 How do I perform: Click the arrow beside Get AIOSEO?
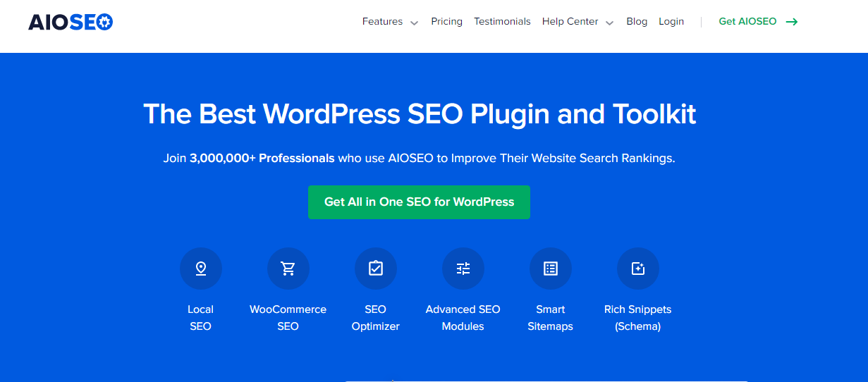coord(792,22)
